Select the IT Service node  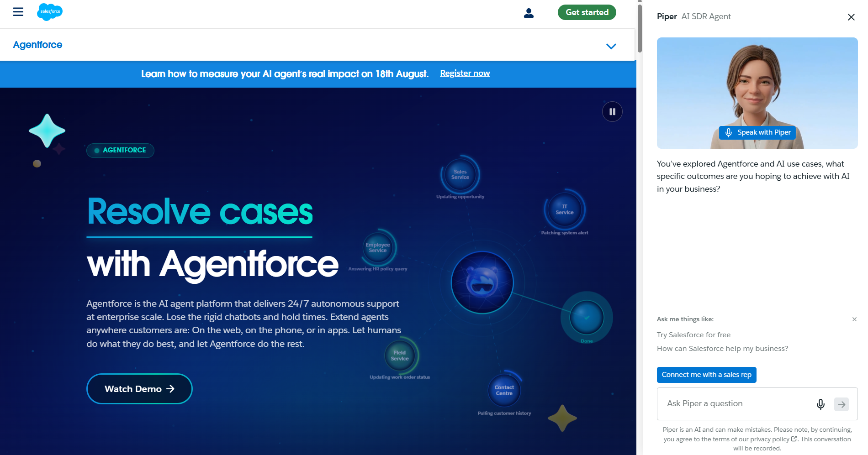click(x=565, y=209)
